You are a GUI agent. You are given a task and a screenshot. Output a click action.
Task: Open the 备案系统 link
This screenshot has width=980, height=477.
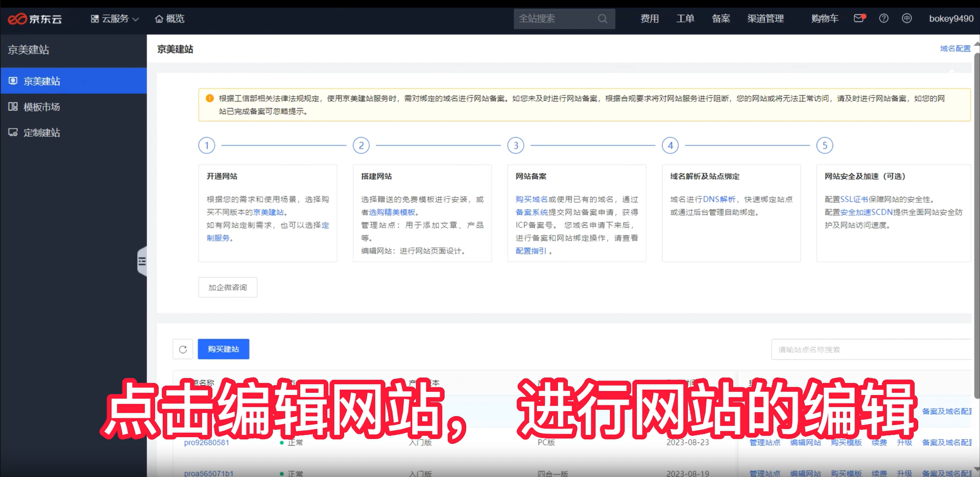tap(532, 212)
